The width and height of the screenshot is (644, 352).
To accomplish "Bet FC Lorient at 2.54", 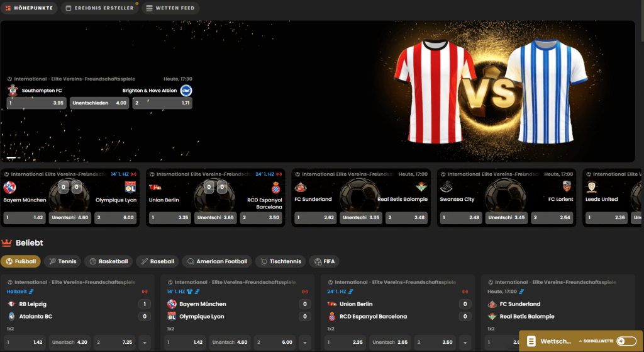I will click(x=552, y=217).
